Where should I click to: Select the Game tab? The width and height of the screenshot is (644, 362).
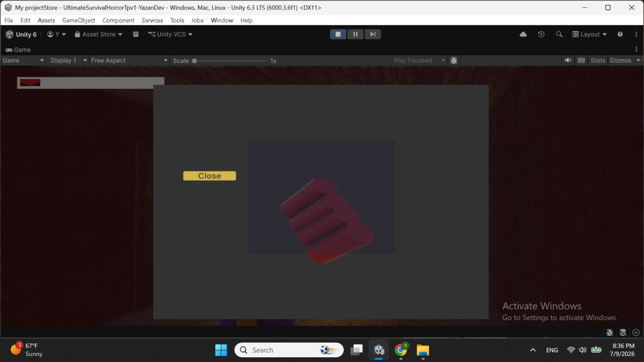pos(18,50)
